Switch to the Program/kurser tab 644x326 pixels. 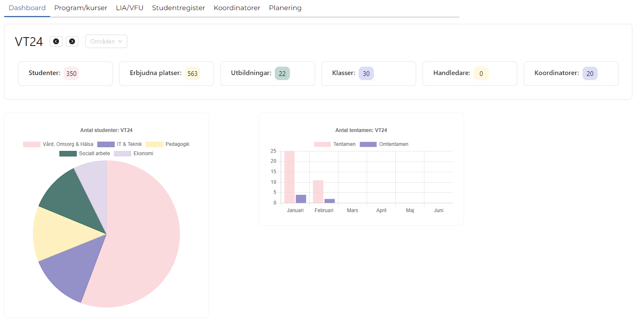[80, 8]
